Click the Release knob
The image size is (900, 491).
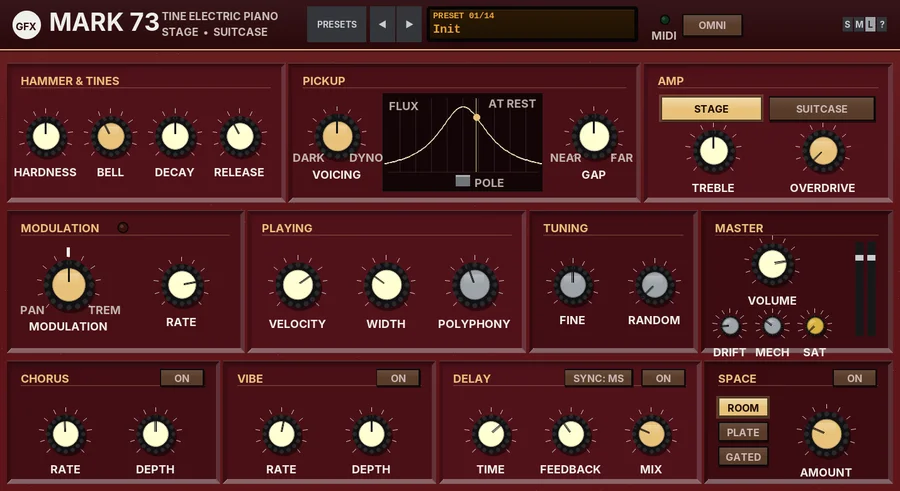click(x=240, y=137)
